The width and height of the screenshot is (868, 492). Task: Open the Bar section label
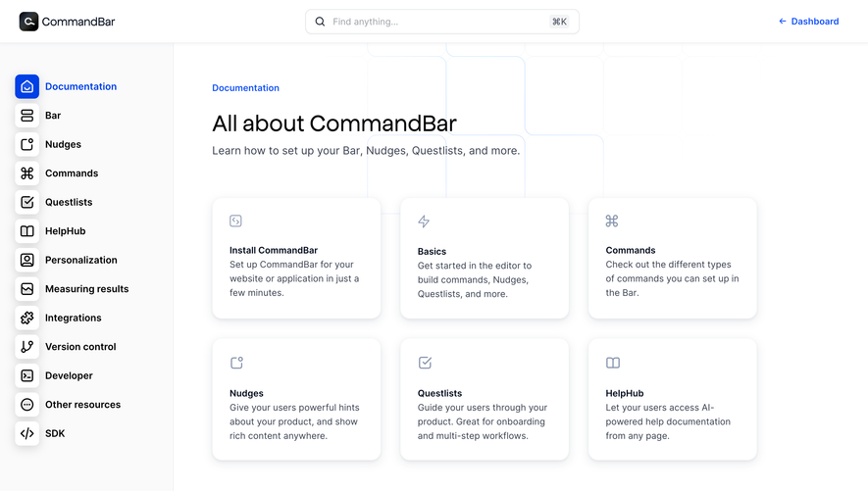53,115
